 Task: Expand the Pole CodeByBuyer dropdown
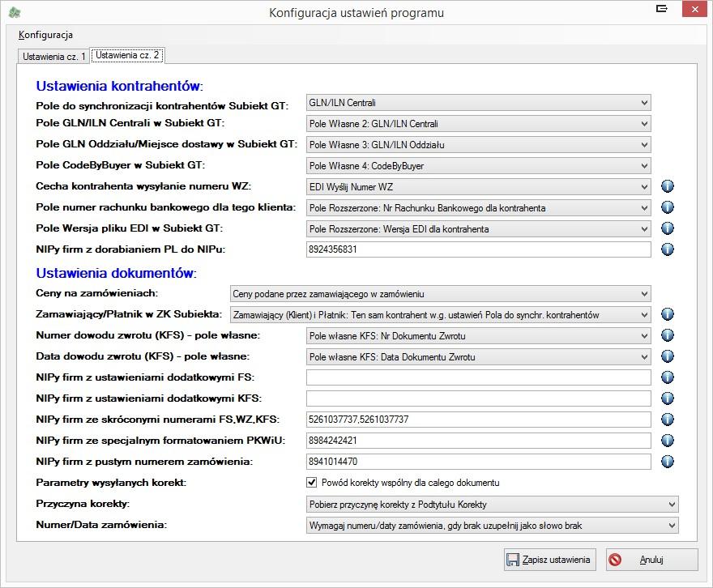[478, 166]
